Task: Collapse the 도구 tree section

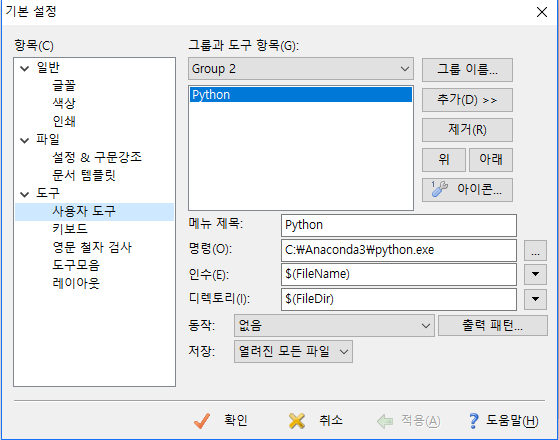Action: pyautogui.click(x=24, y=194)
